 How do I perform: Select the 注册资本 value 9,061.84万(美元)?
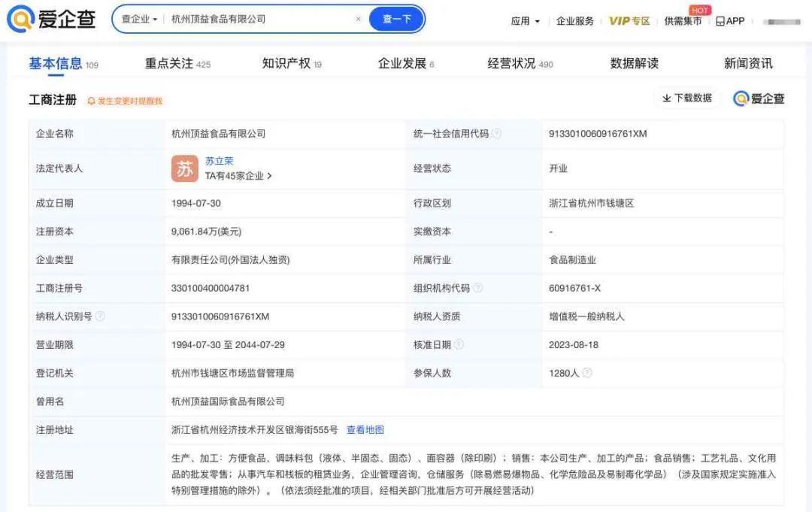[x=206, y=232]
